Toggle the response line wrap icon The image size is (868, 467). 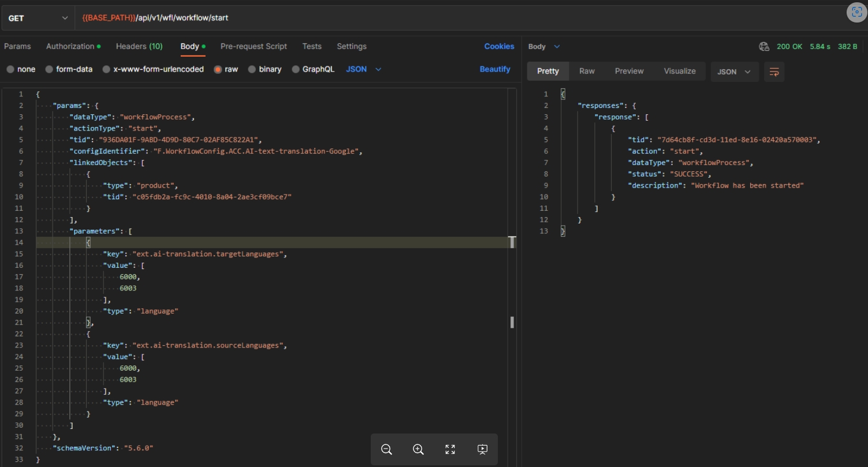(774, 72)
